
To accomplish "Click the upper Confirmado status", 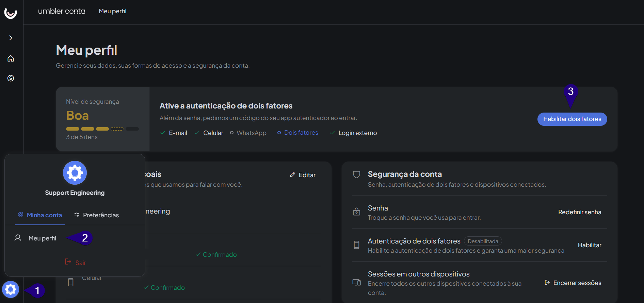I will tap(216, 255).
